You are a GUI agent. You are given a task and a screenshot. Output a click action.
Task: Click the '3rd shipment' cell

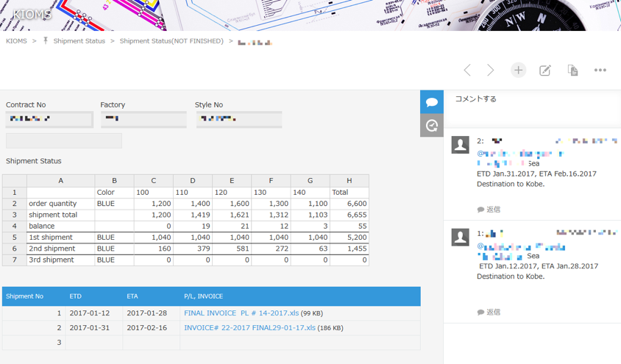60,260
